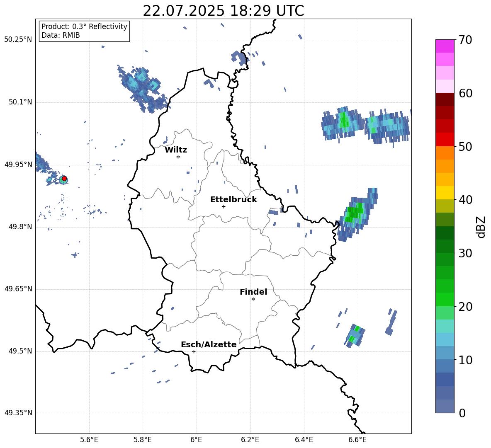This screenshot has height=448, width=491.
Task: Click the 5.8°E longitude label
Action: (143, 440)
